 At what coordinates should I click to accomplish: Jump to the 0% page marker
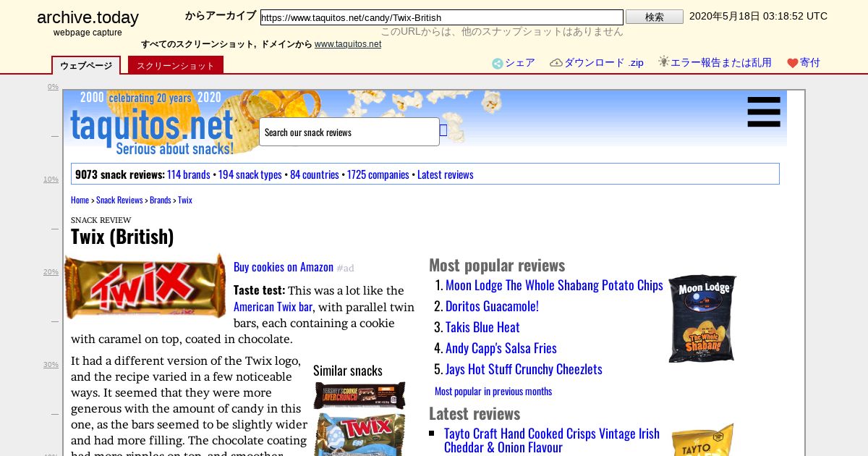(53, 87)
